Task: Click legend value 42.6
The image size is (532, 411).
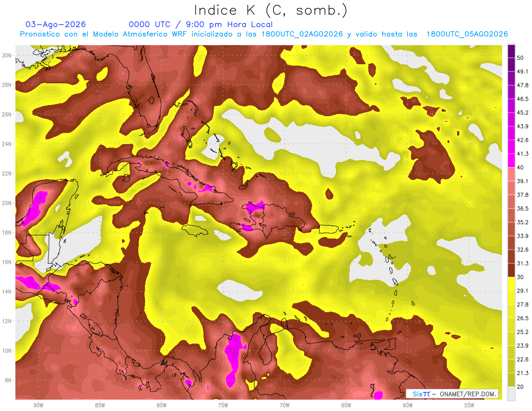Action: (x=523, y=140)
